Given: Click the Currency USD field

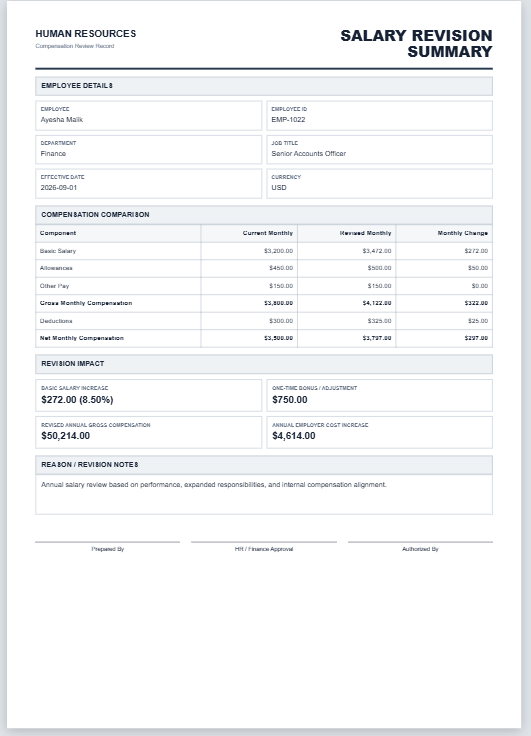Looking at the screenshot, I should coord(379,184).
